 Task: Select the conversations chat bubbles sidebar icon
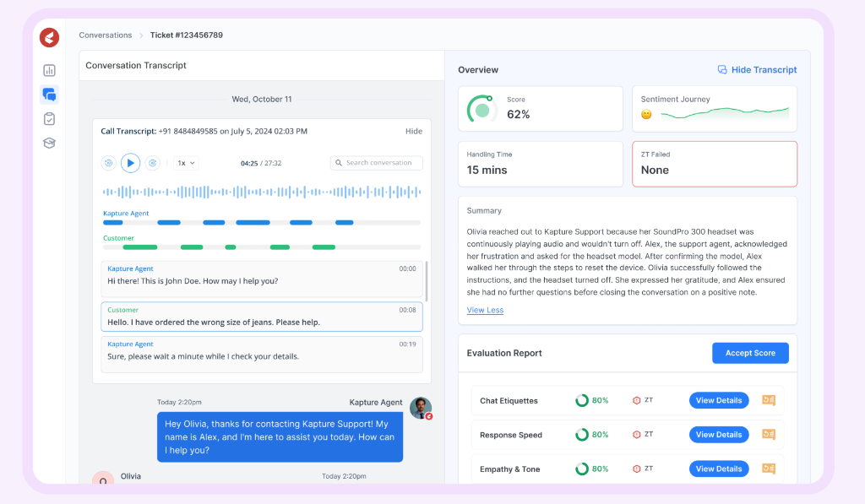coord(49,95)
